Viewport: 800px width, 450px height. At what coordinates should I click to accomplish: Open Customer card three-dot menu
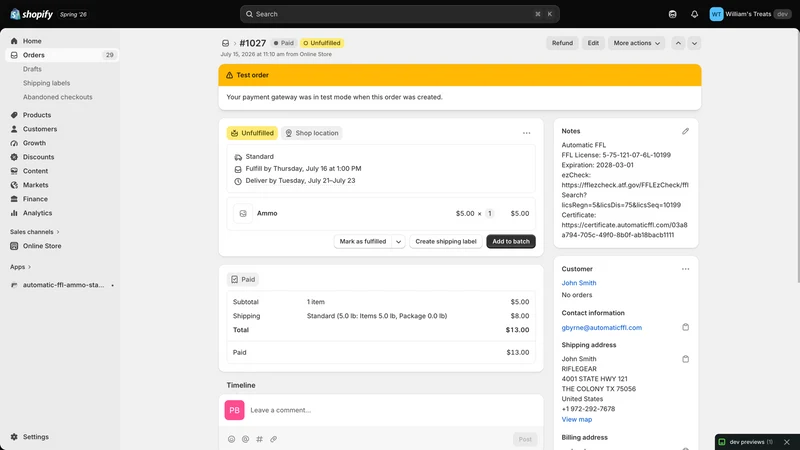685,269
